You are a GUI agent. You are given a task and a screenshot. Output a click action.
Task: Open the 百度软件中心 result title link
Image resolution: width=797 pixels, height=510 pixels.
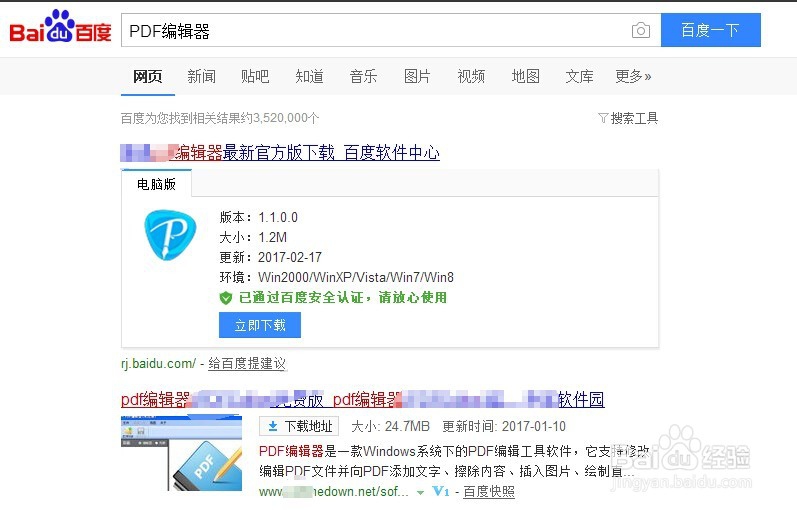[x=280, y=153]
